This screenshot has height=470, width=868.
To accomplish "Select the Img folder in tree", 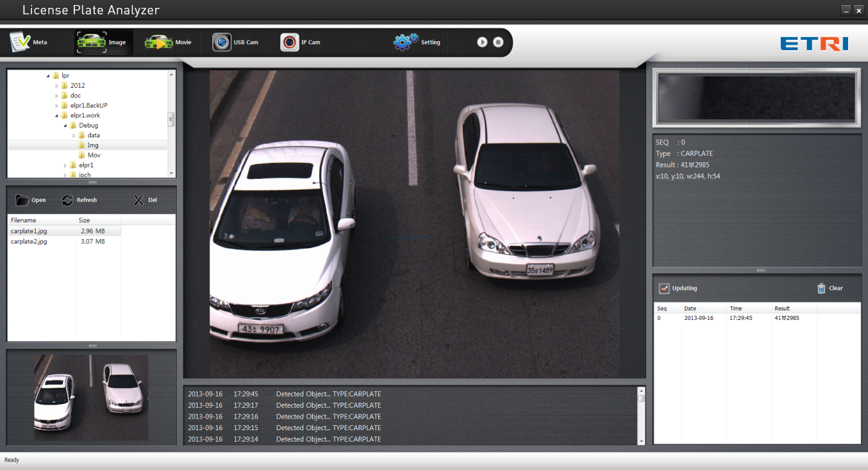I will (x=92, y=146).
